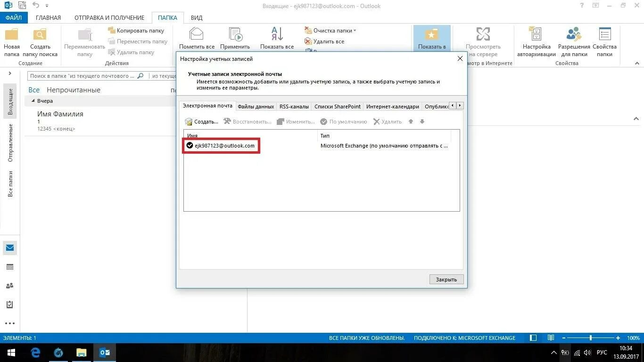This screenshot has width=644, height=362.
Task: Open Настройка автоархивации
Action: (537, 42)
